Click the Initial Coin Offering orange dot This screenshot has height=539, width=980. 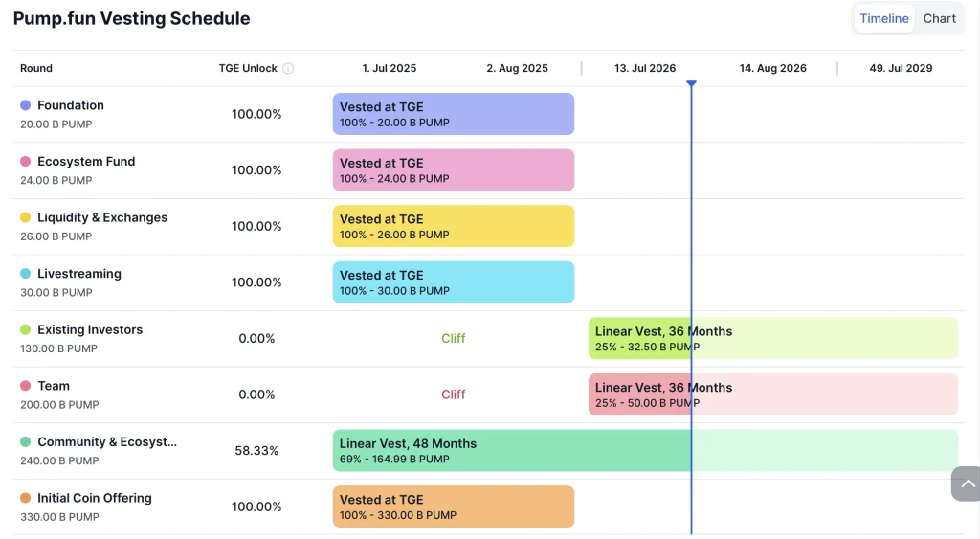25,498
